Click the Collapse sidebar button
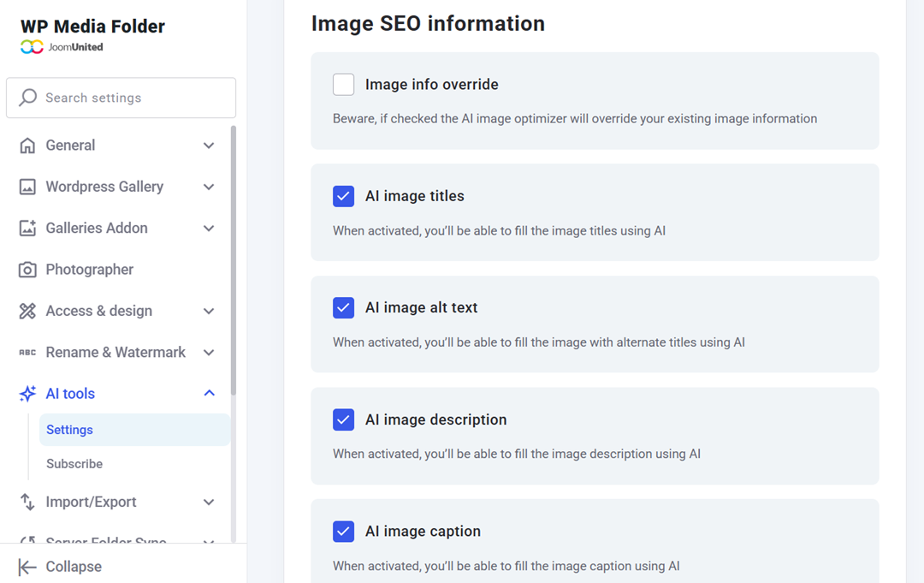 (61, 567)
